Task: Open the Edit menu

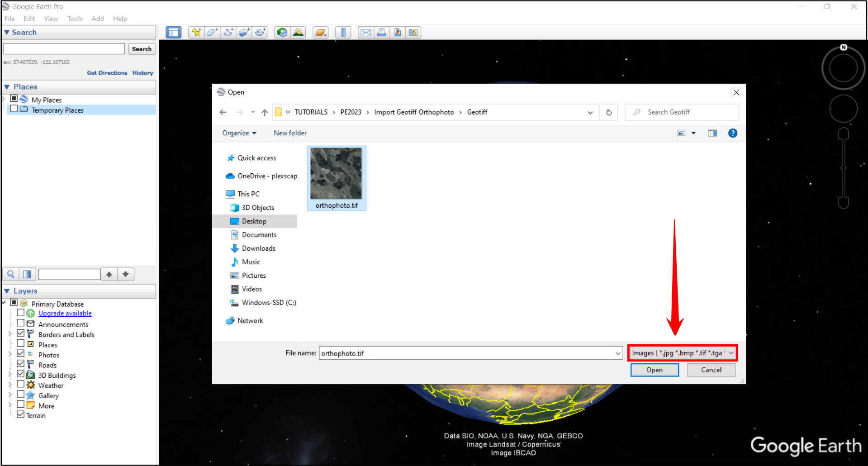Action: [29, 19]
